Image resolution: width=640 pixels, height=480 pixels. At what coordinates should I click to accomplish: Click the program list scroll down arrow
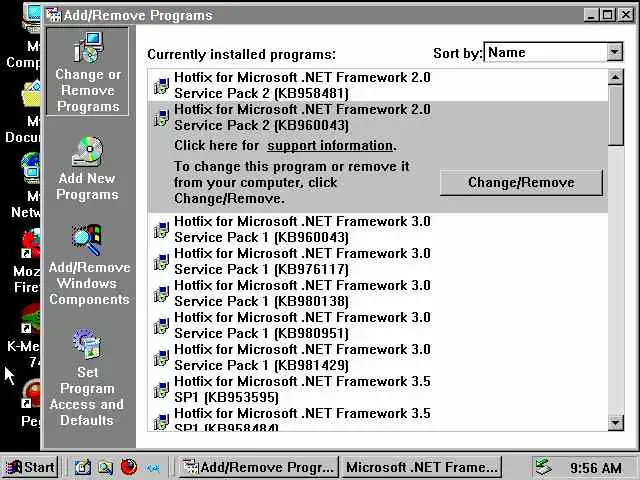click(616, 422)
